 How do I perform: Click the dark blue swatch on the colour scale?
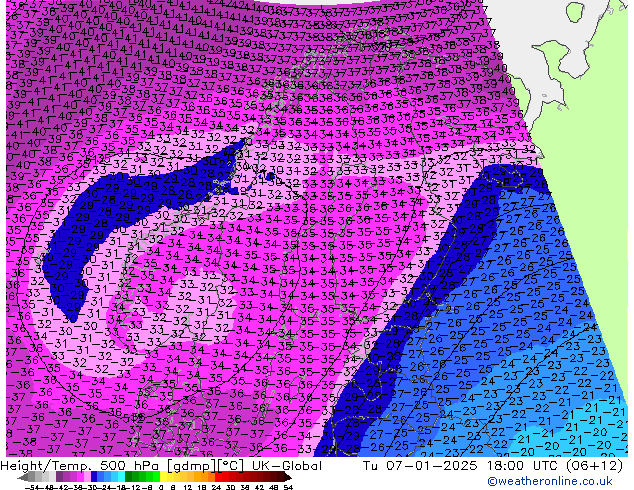(x=94, y=477)
